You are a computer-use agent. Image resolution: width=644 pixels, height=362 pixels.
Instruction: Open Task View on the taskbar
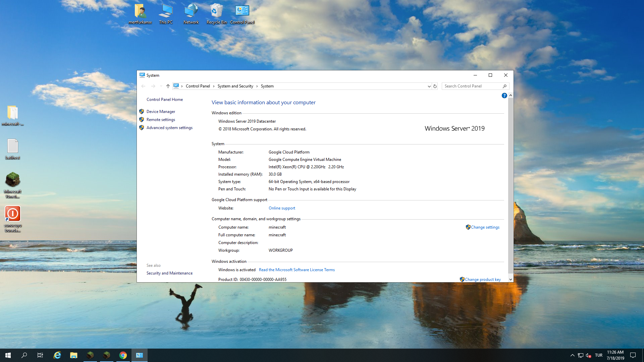(40, 355)
